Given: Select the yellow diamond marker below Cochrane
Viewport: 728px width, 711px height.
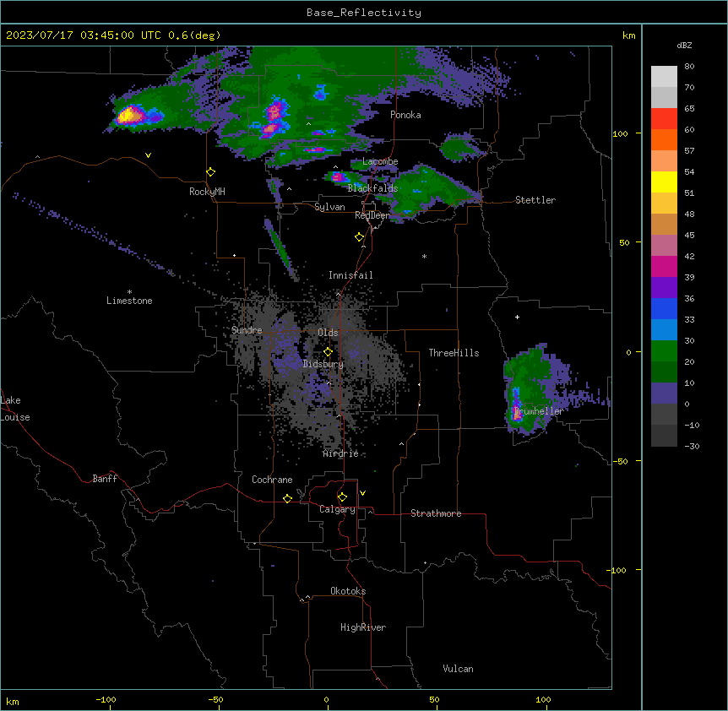Looking at the screenshot, I should (x=287, y=498).
